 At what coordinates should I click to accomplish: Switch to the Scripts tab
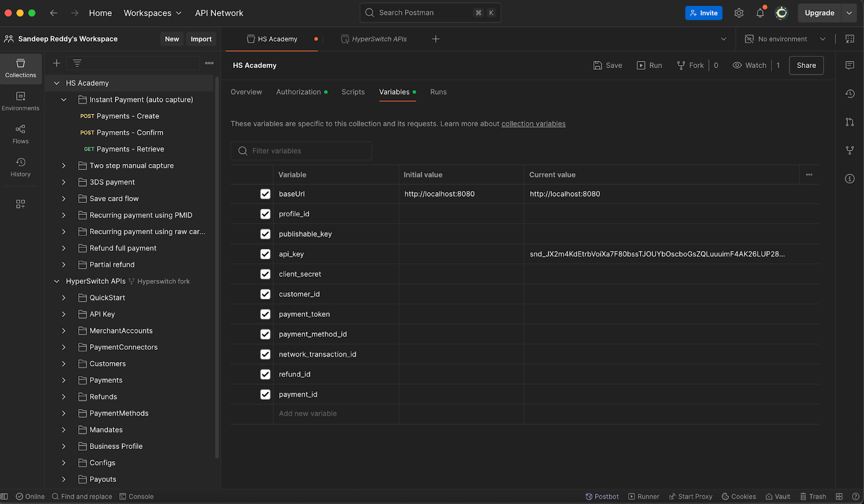353,92
